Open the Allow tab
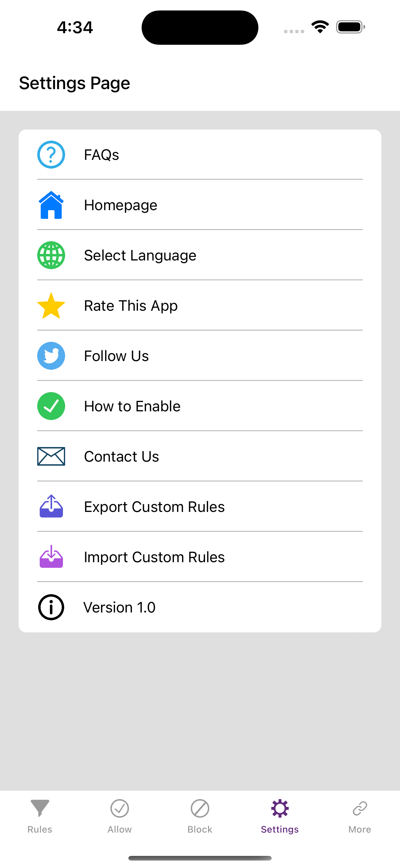The image size is (400, 868). point(119,816)
